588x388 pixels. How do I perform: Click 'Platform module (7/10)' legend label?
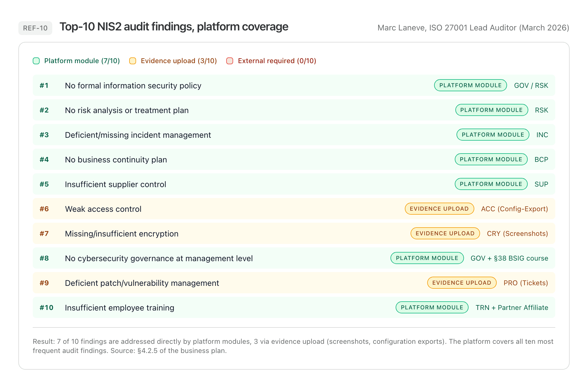82,61
